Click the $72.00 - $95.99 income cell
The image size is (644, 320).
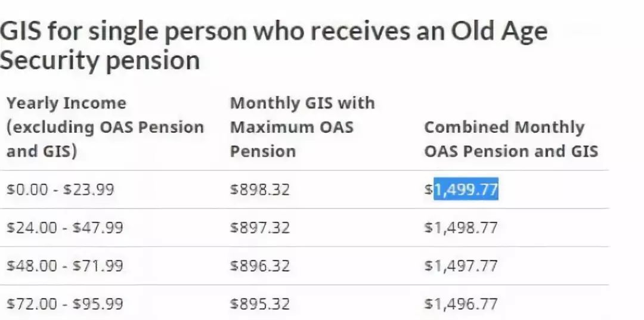pyautogui.click(x=64, y=304)
